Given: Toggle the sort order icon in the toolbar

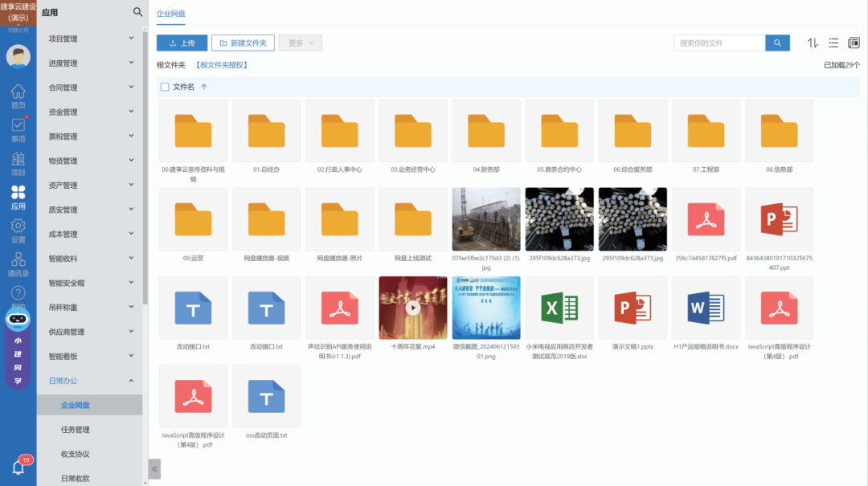Looking at the screenshot, I should pos(813,43).
